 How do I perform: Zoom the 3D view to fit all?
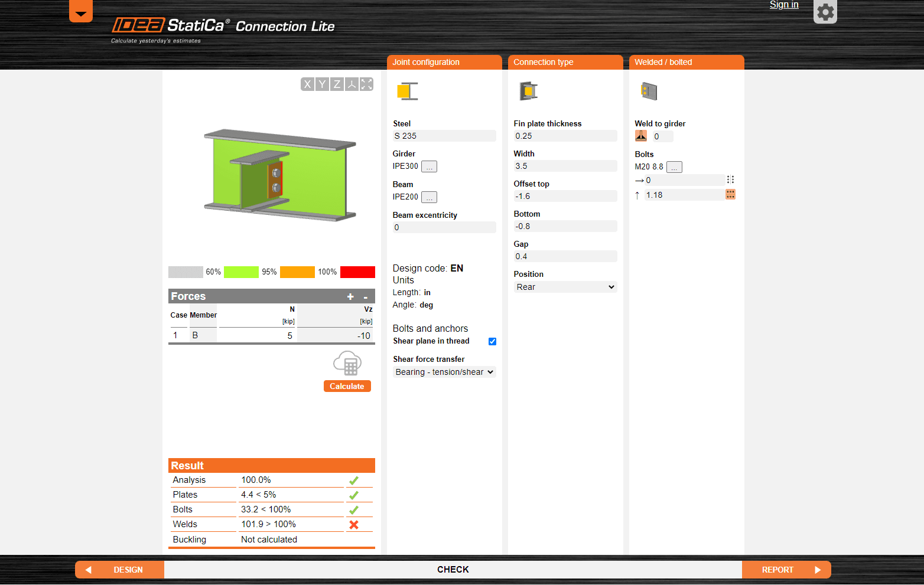[366, 84]
